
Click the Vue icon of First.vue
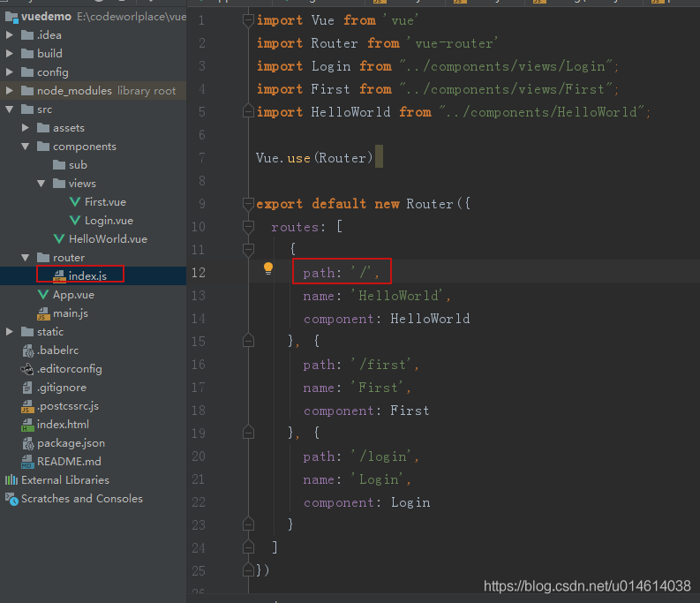tap(75, 202)
